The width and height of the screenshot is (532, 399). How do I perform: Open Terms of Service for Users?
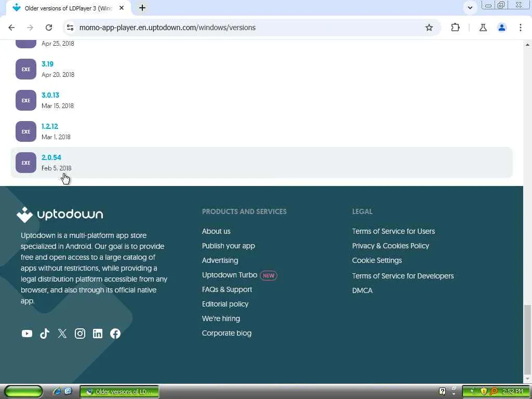point(393,231)
